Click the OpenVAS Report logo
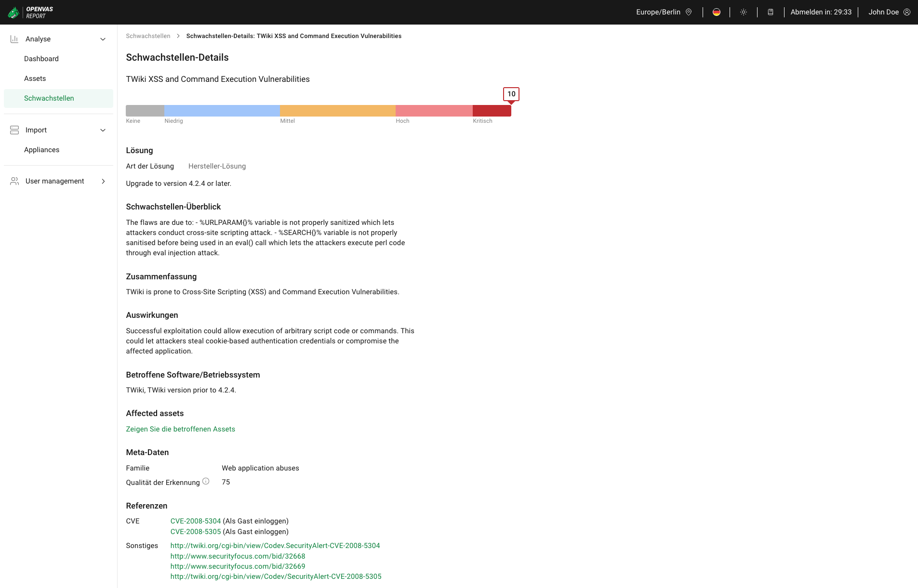Image resolution: width=918 pixels, height=588 pixels. click(30, 12)
